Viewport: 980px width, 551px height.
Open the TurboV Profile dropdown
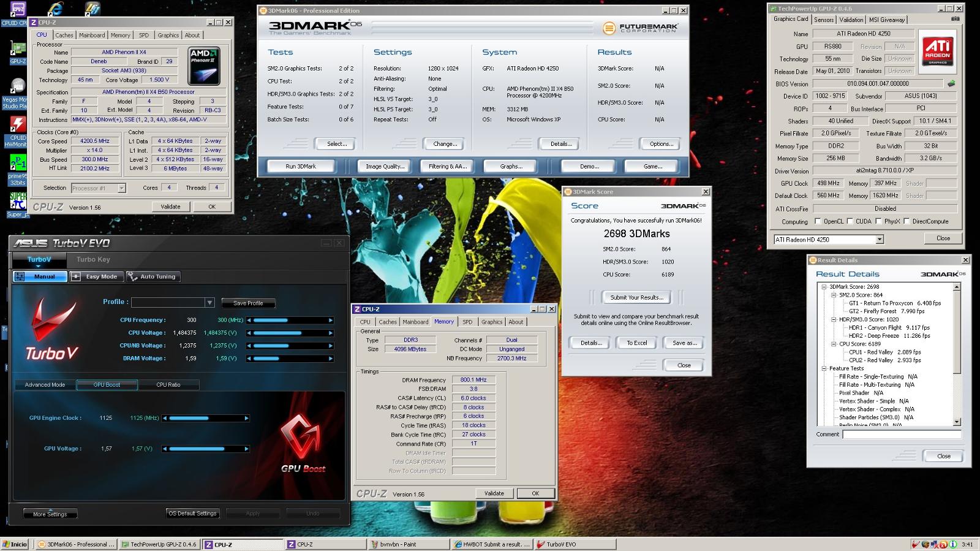[209, 303]
